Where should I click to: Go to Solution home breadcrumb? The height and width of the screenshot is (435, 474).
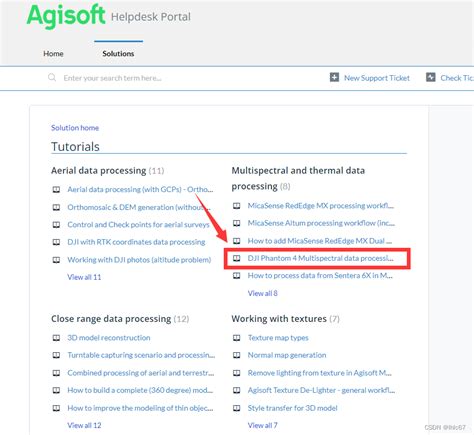tap(75, 128)
